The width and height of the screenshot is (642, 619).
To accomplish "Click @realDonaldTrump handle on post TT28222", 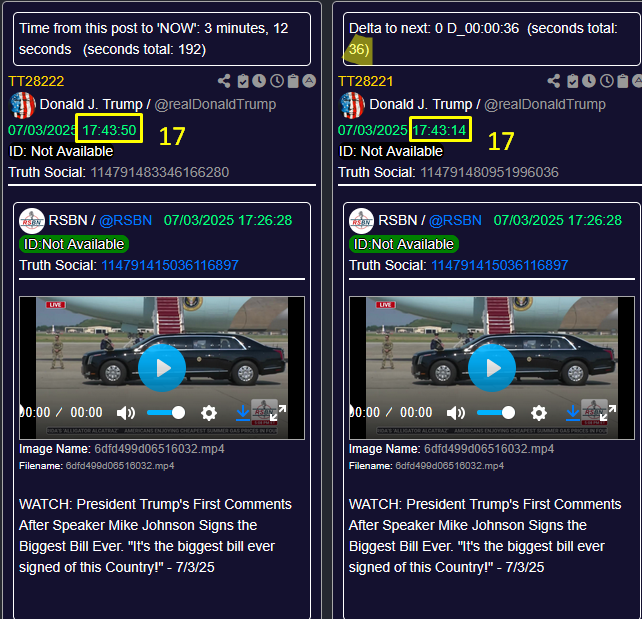I will [x=215, y=104].
